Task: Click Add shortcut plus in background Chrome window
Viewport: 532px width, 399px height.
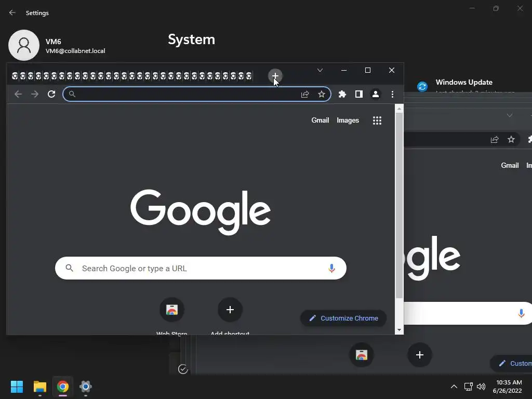Action: coord(420,355)
